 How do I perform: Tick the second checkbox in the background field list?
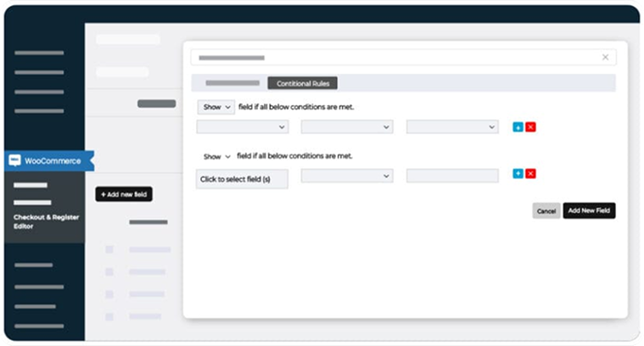(109, 271)
